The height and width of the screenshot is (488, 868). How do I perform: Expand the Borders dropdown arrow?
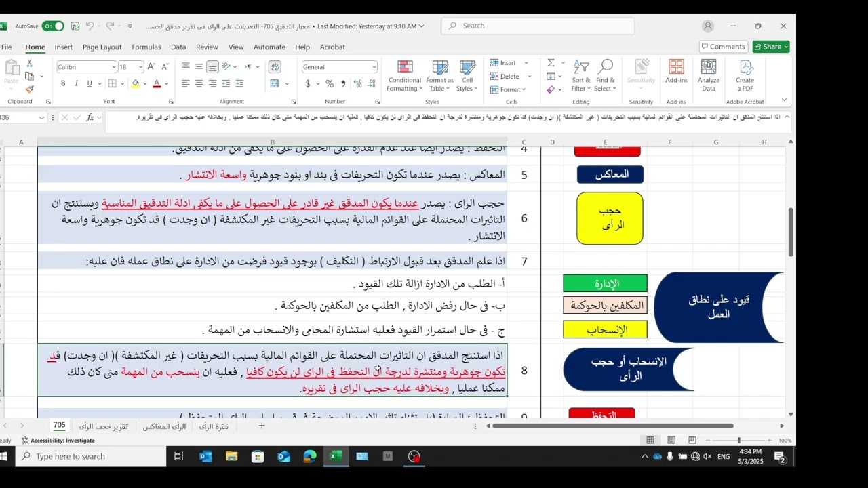[x=122, y=83]
